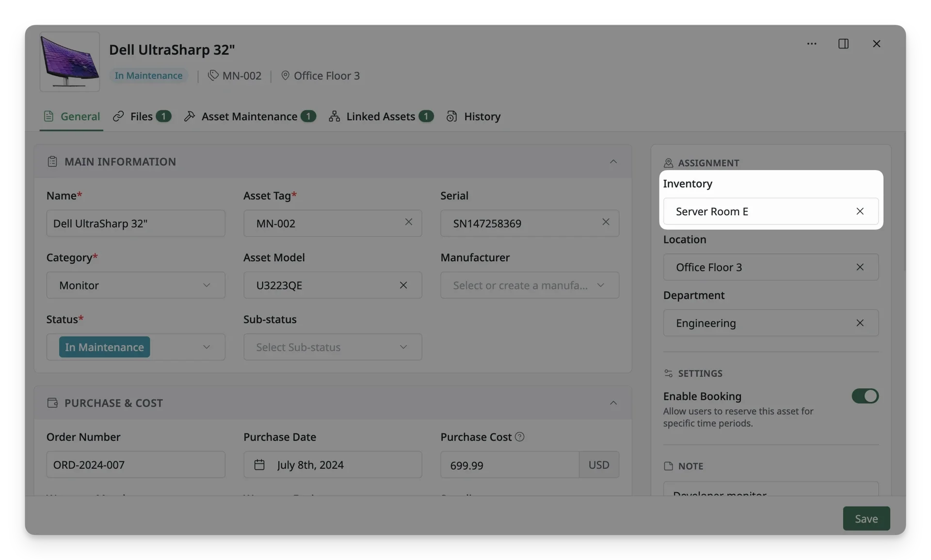Click the Save button

click(866, 518)
